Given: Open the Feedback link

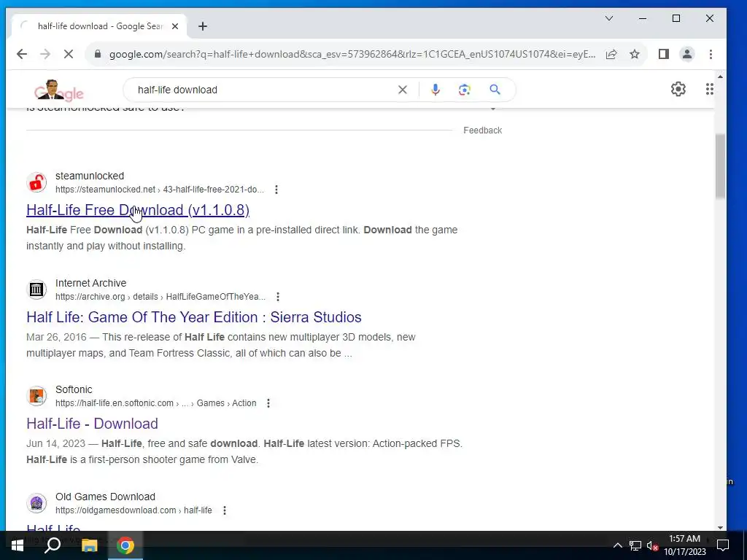Looking at the screenshot, I should [x=483, y=131].
